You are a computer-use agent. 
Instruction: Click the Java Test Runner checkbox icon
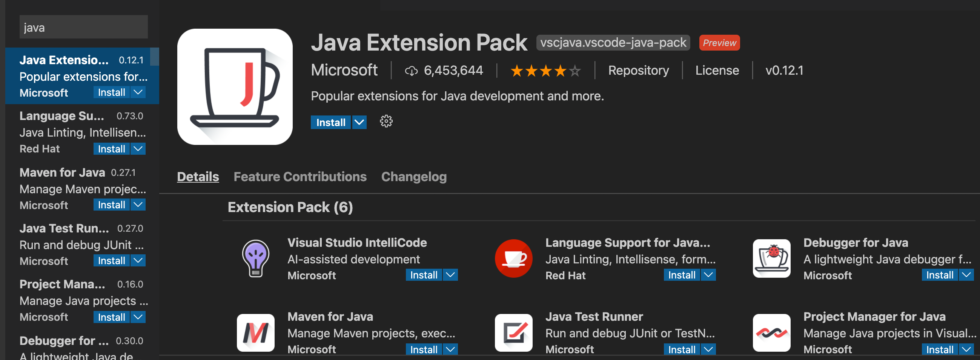coord(514,332)
